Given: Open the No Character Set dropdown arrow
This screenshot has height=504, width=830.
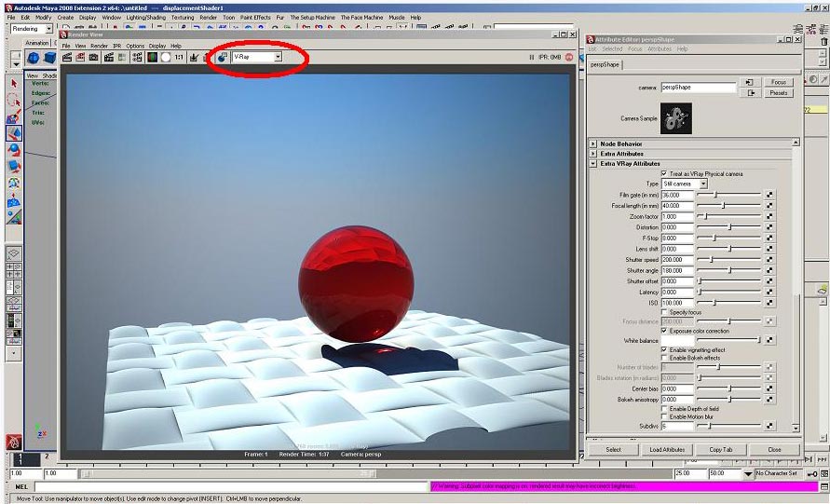Looking at the screenshot, I should [747, 474].
